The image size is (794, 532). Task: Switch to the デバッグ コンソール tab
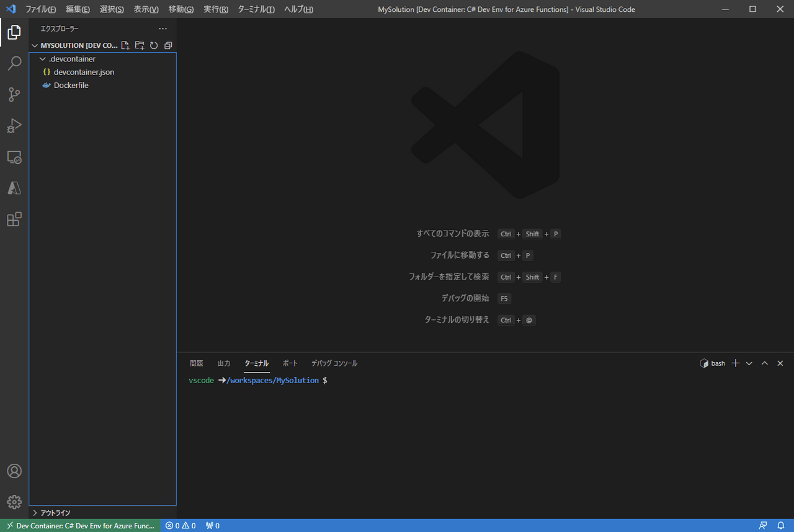coord(334,363)
